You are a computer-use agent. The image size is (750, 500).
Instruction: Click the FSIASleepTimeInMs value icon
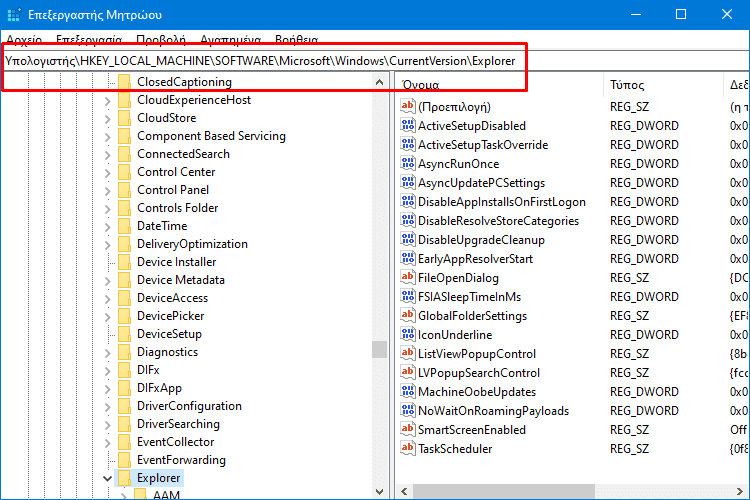coord(408,297)
